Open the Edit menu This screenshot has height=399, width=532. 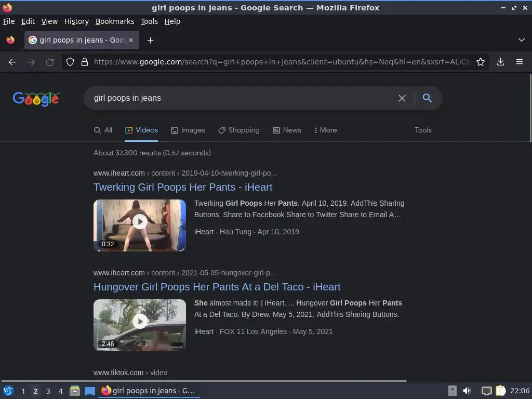click(28, 21)
